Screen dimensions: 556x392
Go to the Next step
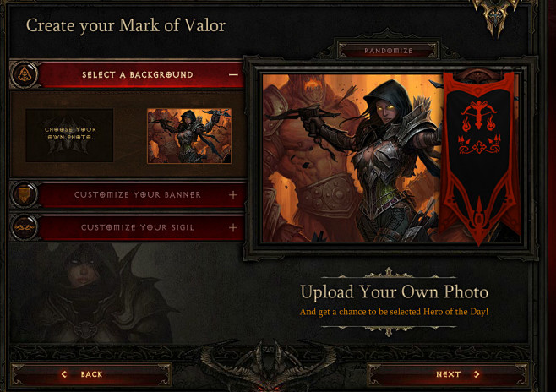point(448,374)
